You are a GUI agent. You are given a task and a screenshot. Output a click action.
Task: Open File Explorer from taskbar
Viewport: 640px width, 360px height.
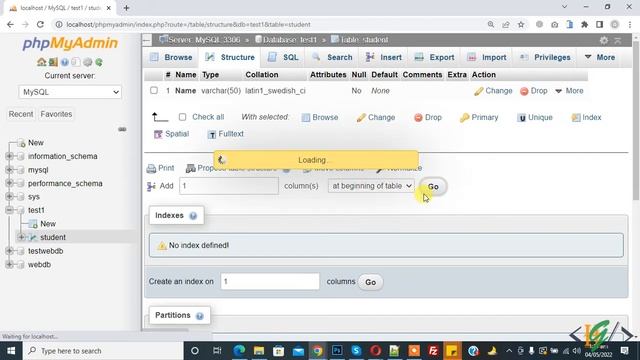[259, 351]
